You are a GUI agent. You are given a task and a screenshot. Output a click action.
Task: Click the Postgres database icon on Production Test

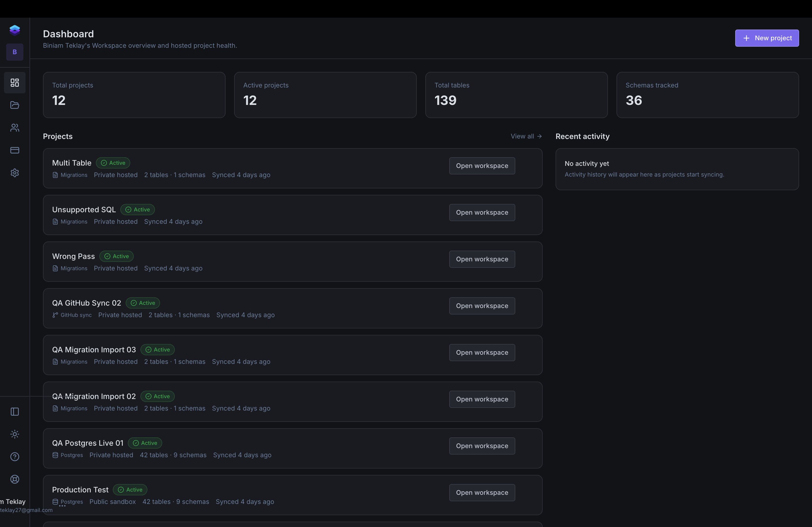55,502
